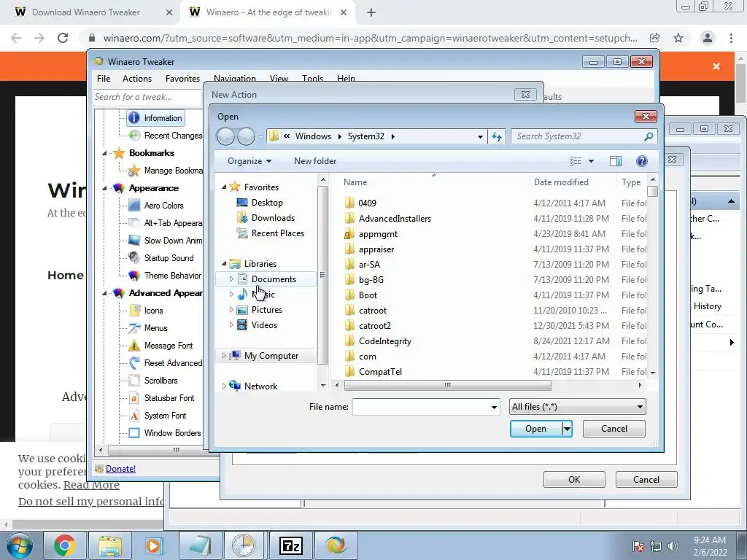Click the Search System32 field
The height and width of the screenshot is (560, 747).
point(578,136)
